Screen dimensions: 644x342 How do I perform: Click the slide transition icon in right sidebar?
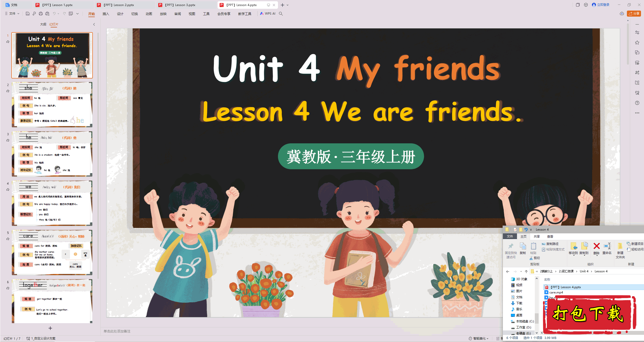click(x=637, y=53)
